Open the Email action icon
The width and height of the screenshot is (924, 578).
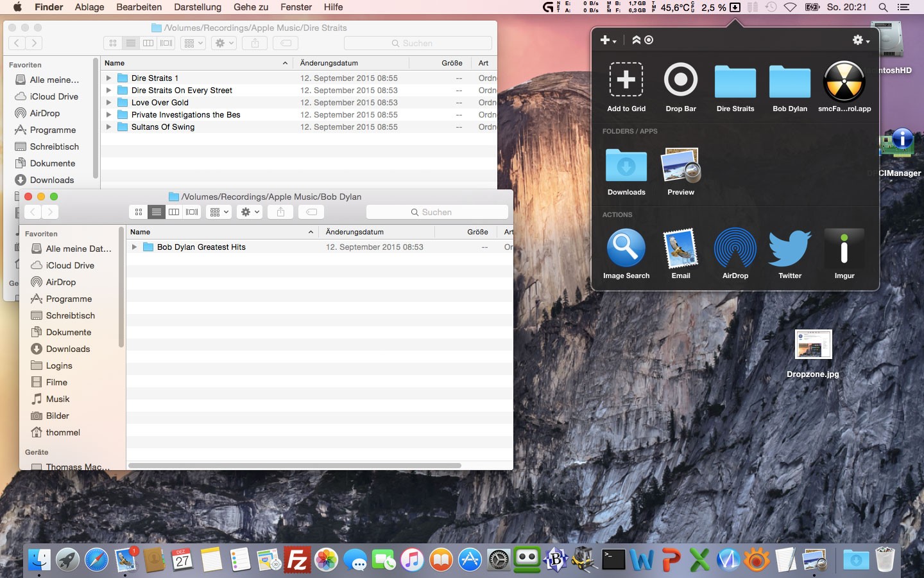pyautogui.click(x=680, y=248)
